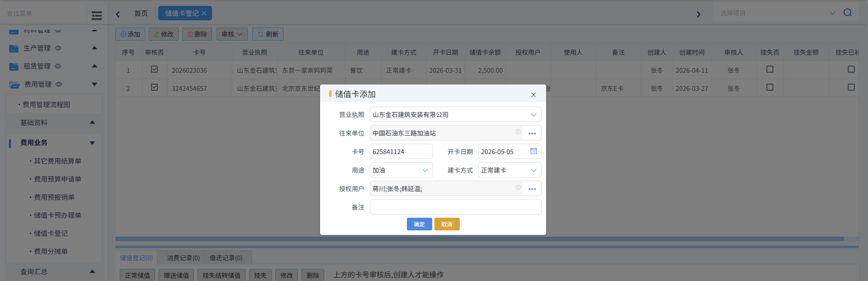This screenshot has width=868, height=281.
Task: Click the 查找菜单 search field
Action: click(43, 14)
